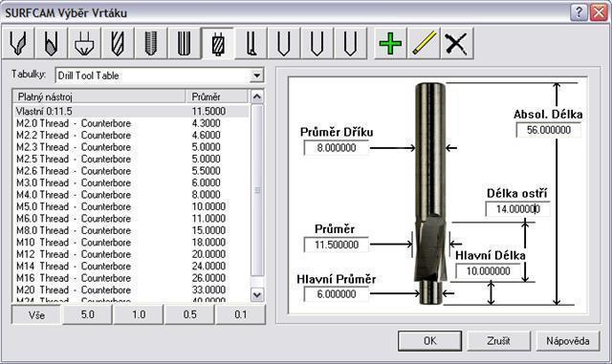The height and width of the screenshot is (364, 612).
Task: Select the twist drill tool icon
Action: pos(118,43)
